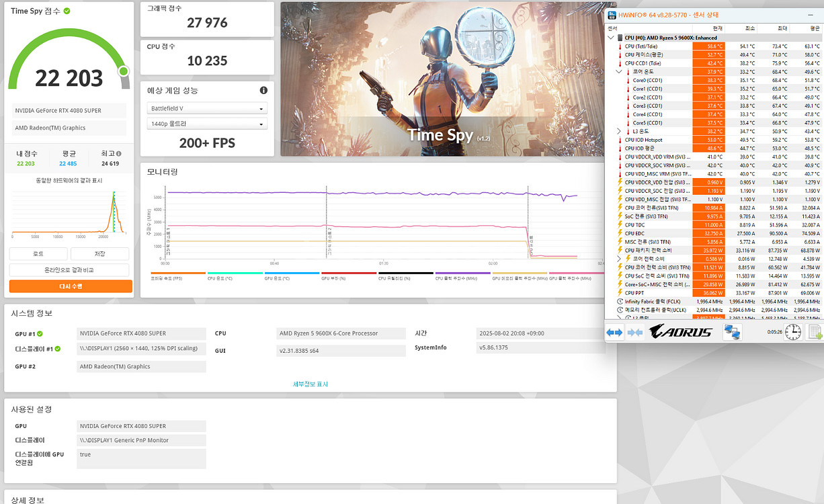Click the clock reset-timer icon in HWiNFO
The height and width of the screenshot is (504, 824).
(x=793, y=332)
